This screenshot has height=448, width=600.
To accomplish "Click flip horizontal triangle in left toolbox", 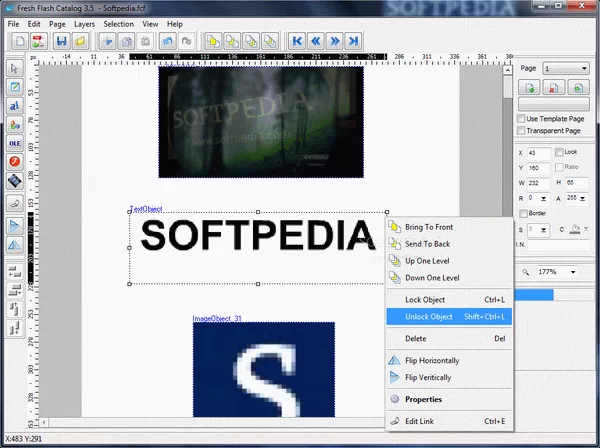I will pyautogui.click(x=15, y=245).
